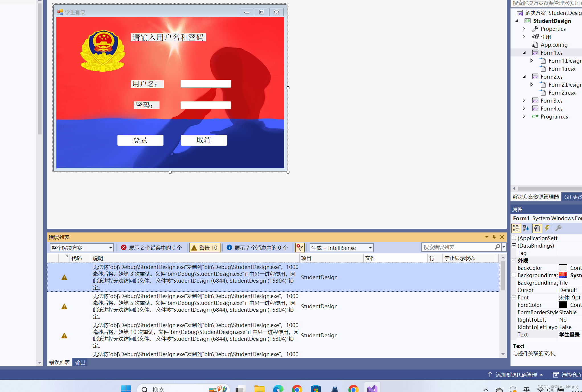Click search icon in error list search box

click(x=497, y=247)
